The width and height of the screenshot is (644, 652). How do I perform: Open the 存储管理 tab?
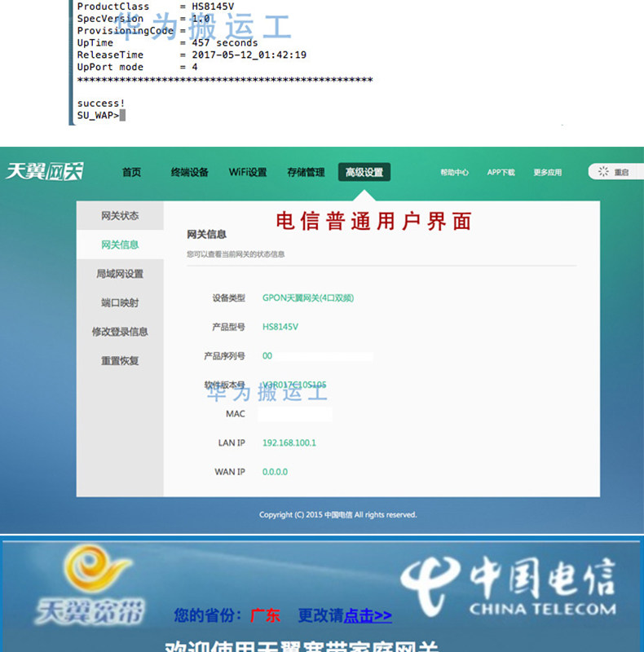(x=306, y=172)
